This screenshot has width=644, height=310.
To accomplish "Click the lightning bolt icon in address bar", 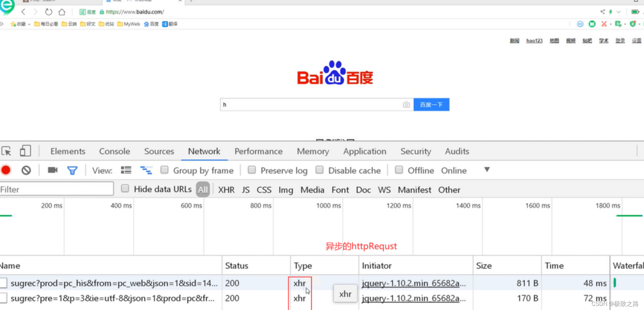I will 611,12.
